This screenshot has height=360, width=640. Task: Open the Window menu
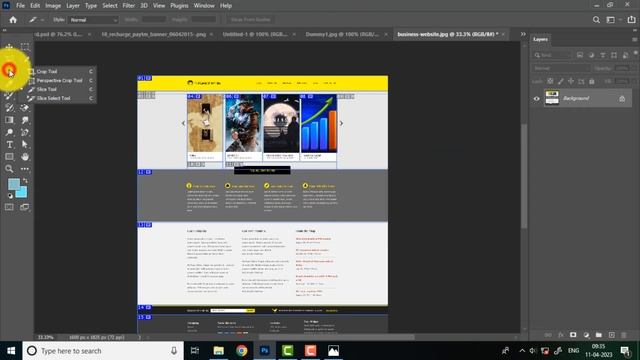[x=204, y=6]
